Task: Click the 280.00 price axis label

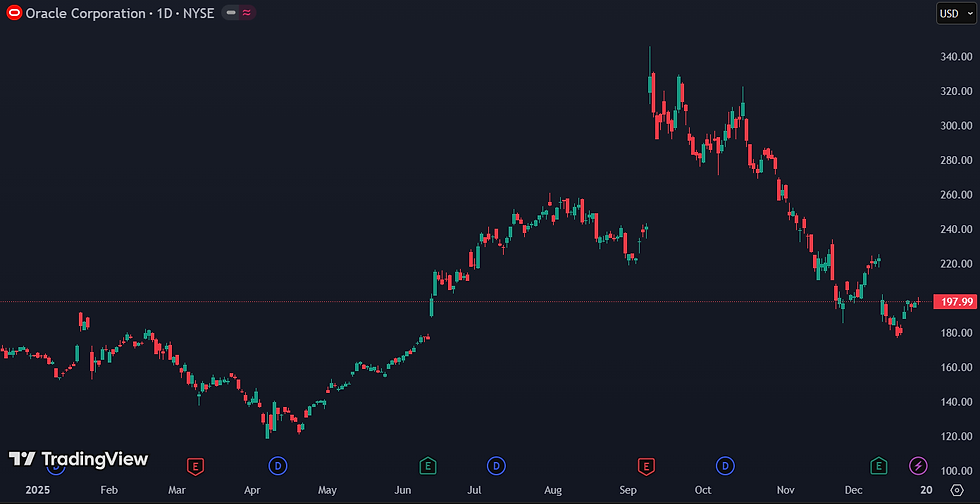Action: [x=956, y=160]
